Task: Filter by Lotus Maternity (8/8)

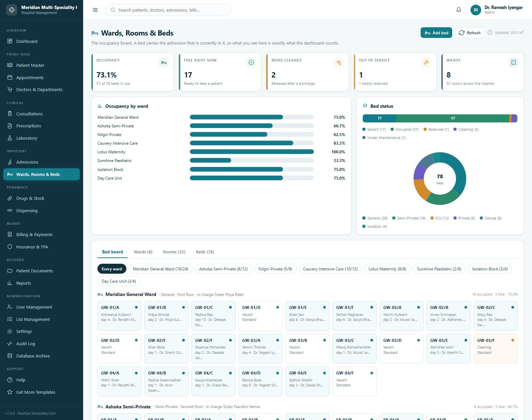Action: click(x=387, y=269)
